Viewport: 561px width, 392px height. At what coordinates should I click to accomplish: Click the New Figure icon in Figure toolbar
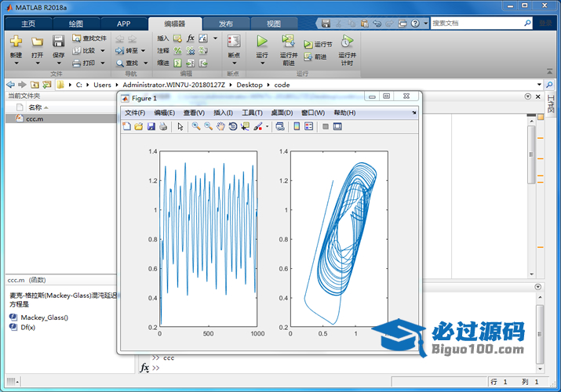click(x=126, y=126)
